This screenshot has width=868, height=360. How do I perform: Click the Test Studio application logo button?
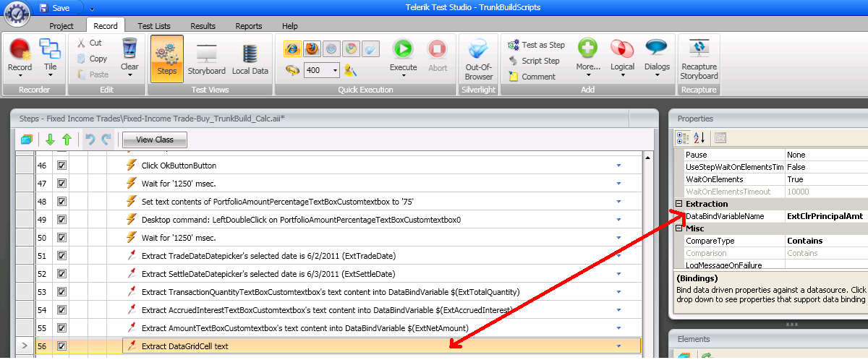17,13
